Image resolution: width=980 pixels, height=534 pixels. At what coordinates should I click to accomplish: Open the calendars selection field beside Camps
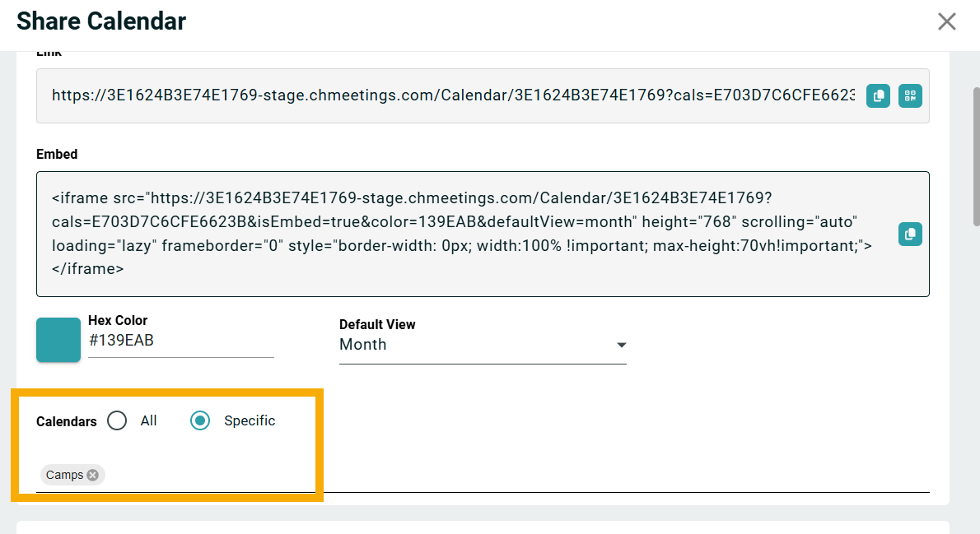point(516,476)
